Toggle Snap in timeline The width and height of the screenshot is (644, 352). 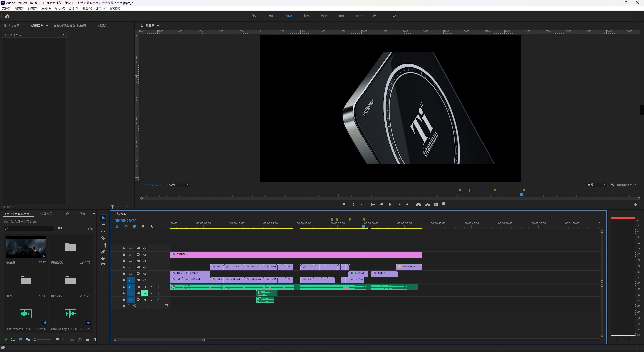click(x=126, y=226)
